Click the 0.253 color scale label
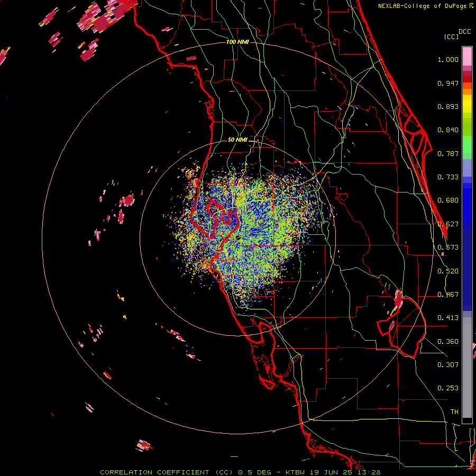 [x=448, y=388]
